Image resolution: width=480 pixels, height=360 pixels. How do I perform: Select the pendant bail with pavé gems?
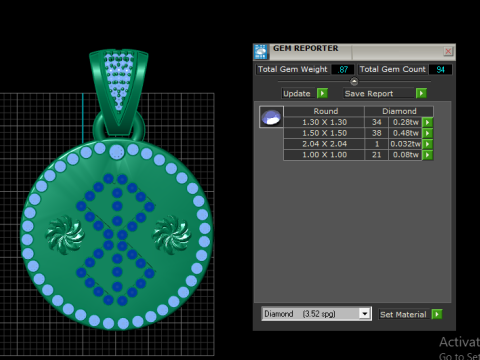[119, 92]
